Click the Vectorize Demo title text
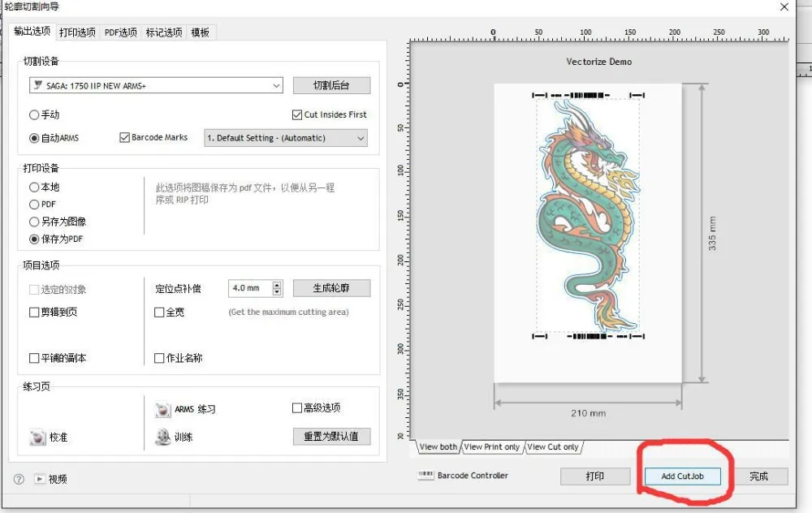 click(598, 62)
